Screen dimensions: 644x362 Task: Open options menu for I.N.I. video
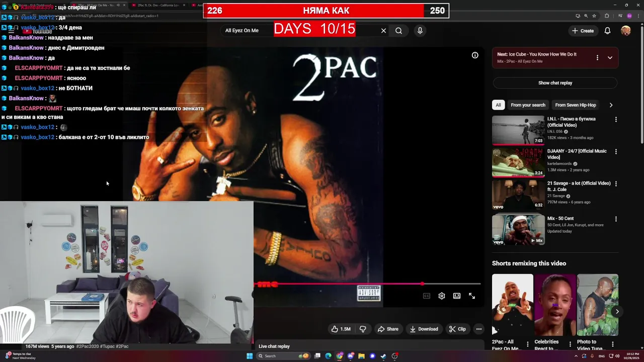tap(616, 120)
